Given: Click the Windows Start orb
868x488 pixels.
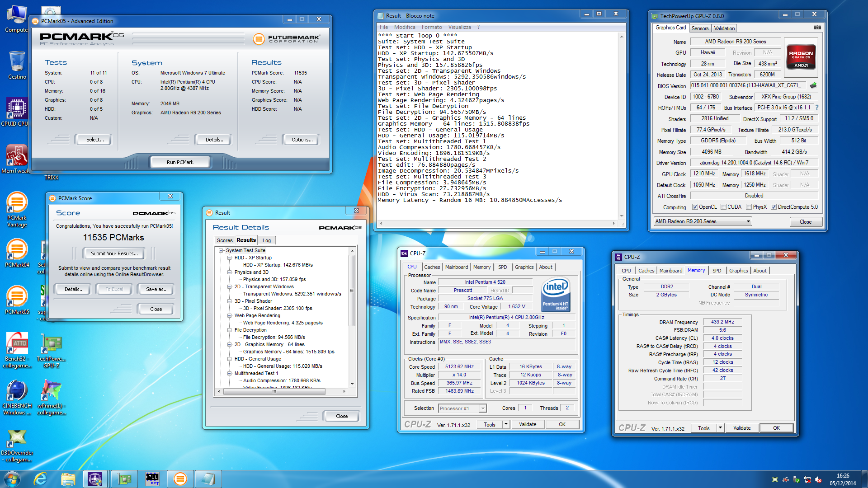Looking at the screenshot, I should click(12, 479).
